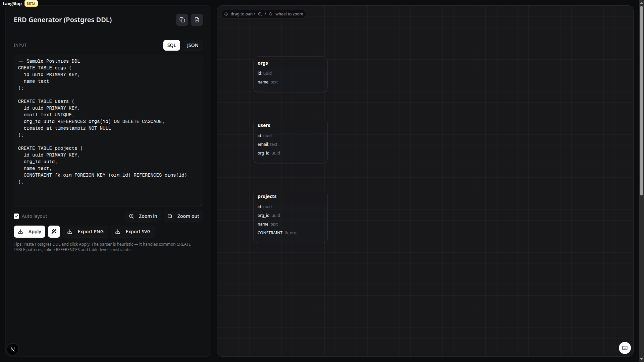Toggle the Auto layout checkbox
The height and width of the screenshot is (362, 644).
pos(16,216)
